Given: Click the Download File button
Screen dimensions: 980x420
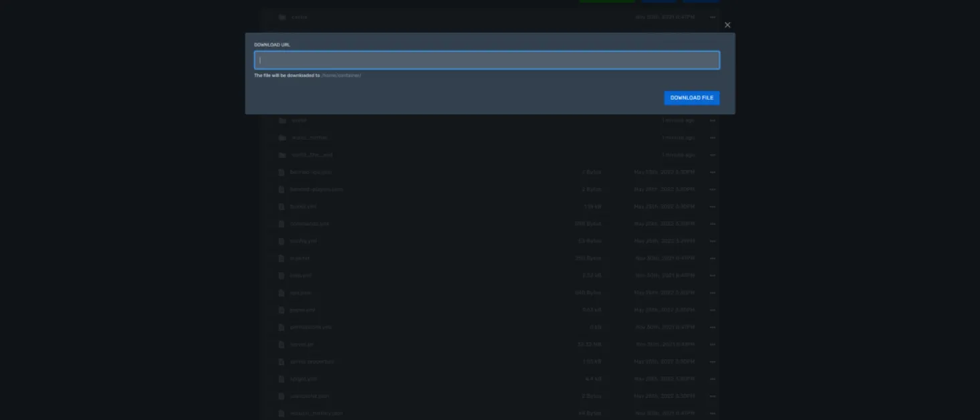Looking at the screenshot, I should [692, 98].
